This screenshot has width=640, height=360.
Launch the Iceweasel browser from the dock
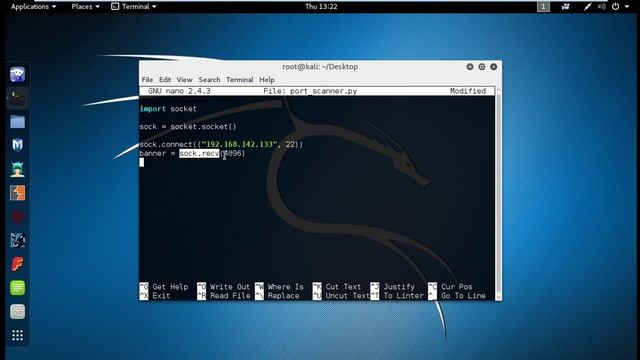tap(18, 74)
